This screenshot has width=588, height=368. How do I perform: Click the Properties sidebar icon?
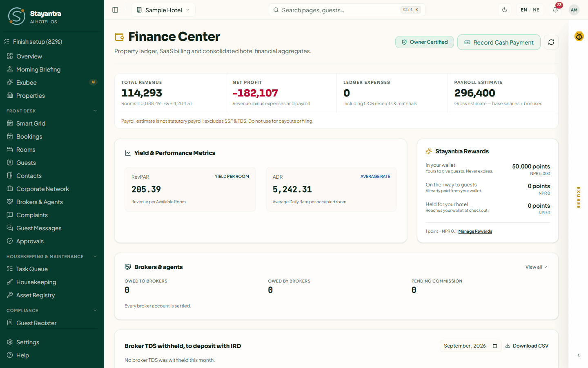click(x=10, y=95)
